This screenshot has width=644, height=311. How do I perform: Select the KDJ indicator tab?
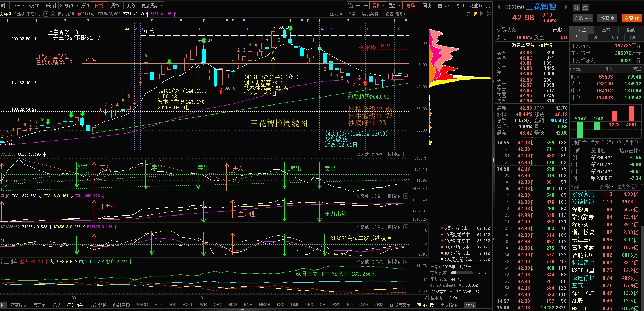(159, 305)
